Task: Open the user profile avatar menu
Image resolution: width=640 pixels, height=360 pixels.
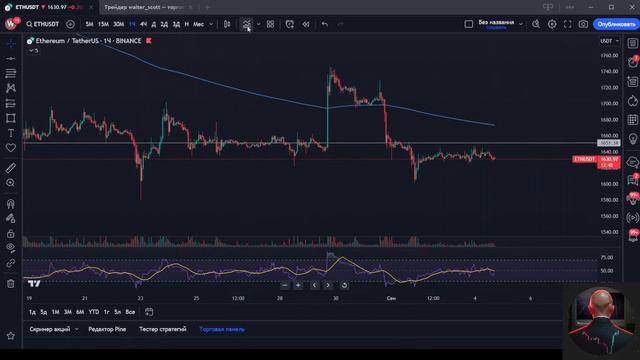Action: (x=11, y=24)
